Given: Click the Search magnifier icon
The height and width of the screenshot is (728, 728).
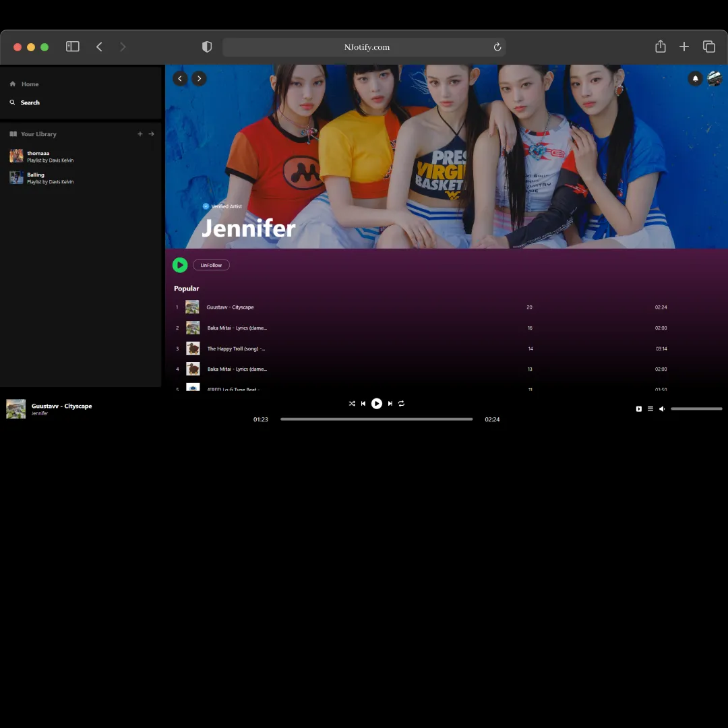Looking at the screenshot, I should (x=13, y=102).
